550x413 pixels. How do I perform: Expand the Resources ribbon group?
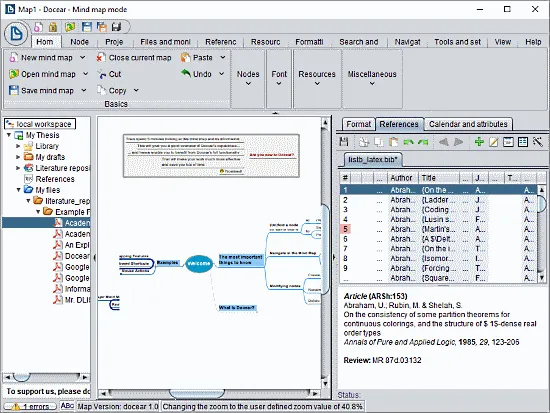pyautogui.click(x=317, y=79)
